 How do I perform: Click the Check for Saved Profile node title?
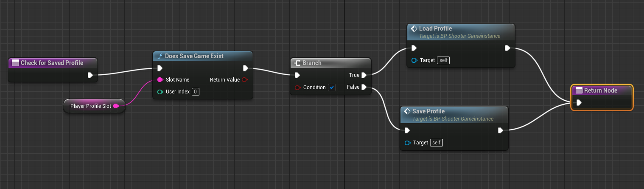click(52, 63)
